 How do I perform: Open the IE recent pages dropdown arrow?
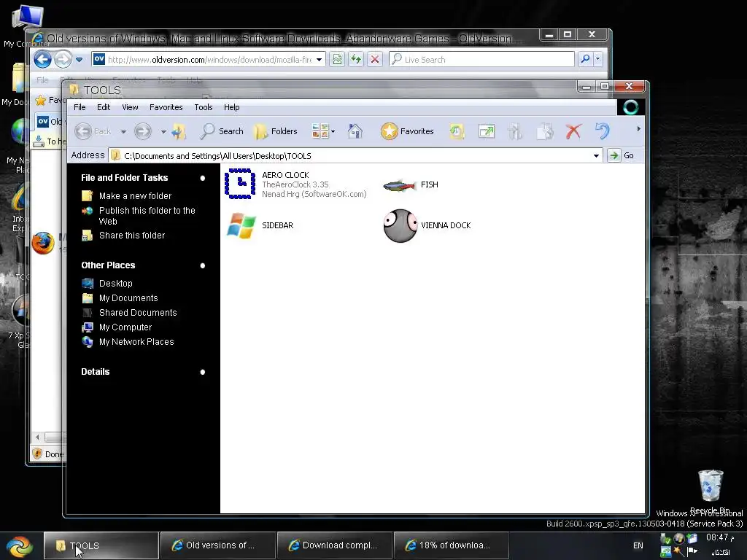(x=79, y=60)
